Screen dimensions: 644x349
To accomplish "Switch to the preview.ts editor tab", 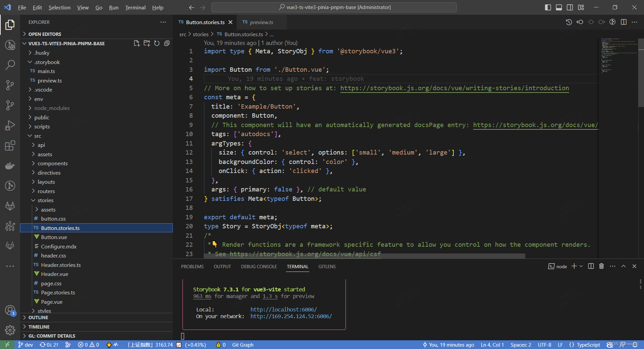I will point(262,22).
